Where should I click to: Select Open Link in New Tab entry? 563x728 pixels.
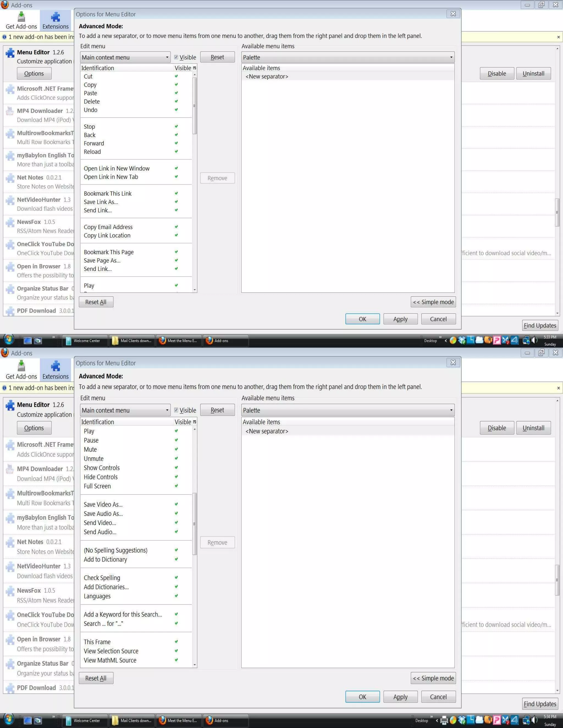point(111,177)
